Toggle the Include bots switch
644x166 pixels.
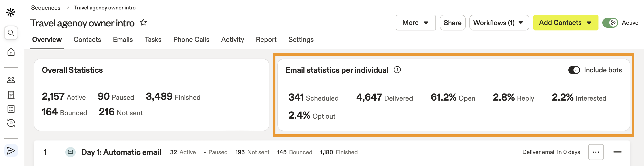pyautogui.click(x=574, y=70)
